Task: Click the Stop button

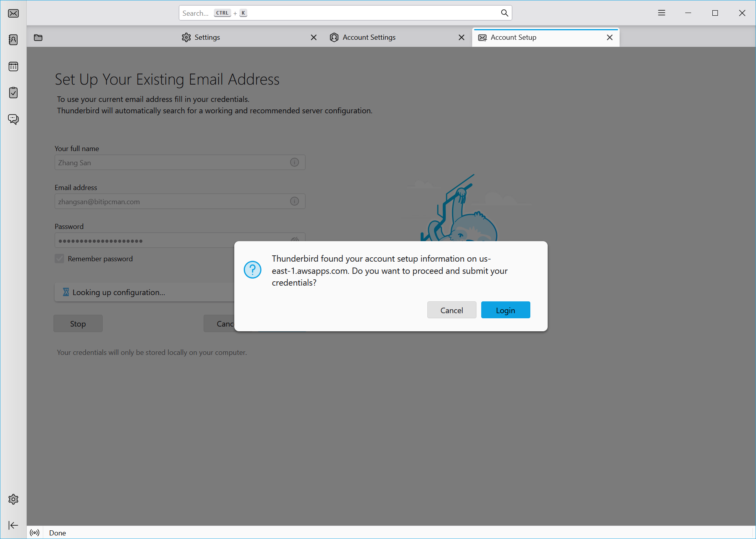Action: (78, 323)
